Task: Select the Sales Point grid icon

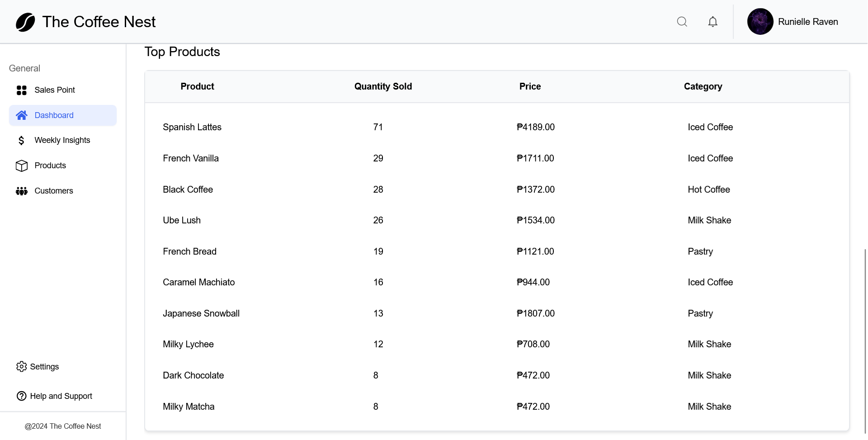Action: 21,90
